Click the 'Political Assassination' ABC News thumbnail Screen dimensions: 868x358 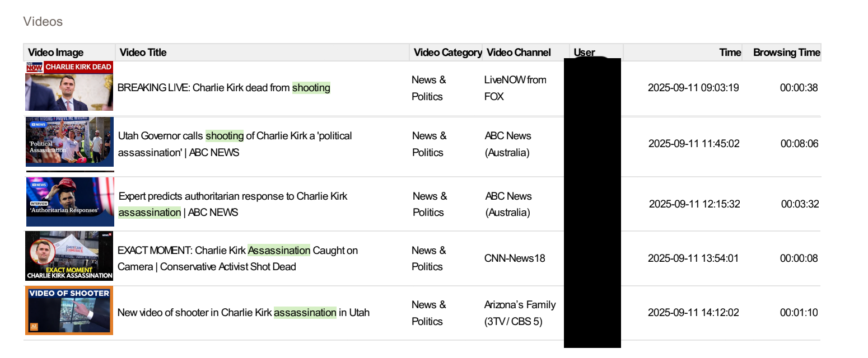tap(69, 143)
